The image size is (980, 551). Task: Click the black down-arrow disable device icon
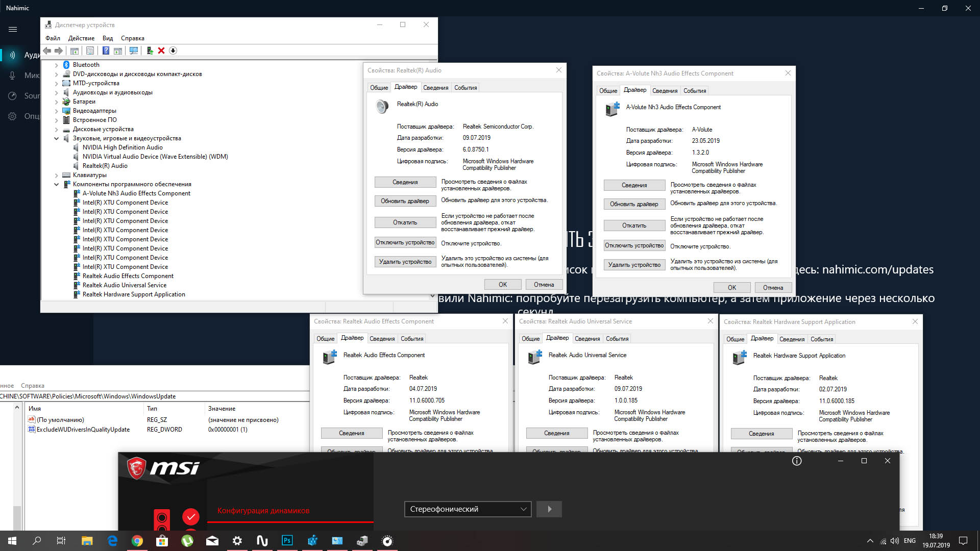[x=173, y=51]
